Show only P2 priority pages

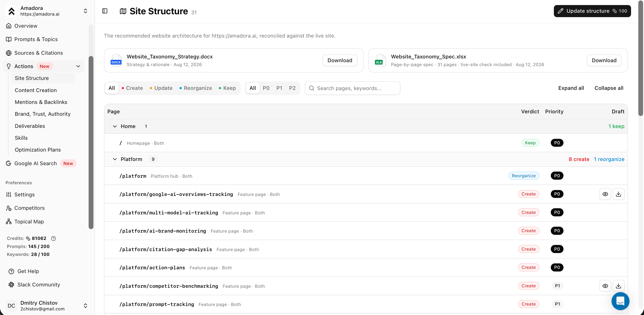click(292, 88)
